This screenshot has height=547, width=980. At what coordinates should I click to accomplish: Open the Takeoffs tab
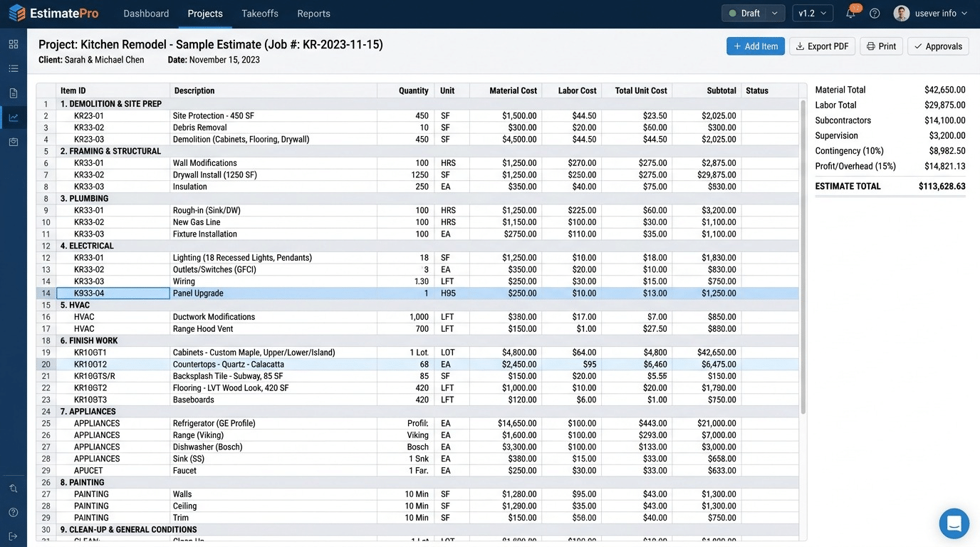pos(260,14)
